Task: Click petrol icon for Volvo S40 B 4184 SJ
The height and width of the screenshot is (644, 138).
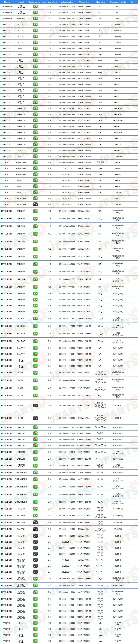Action: 35,629
